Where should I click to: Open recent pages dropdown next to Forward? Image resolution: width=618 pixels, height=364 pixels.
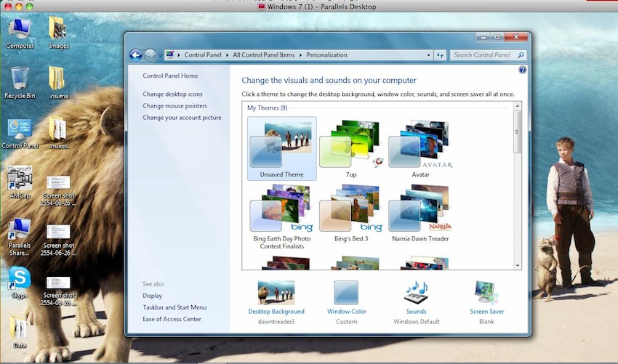pos(160,55)
